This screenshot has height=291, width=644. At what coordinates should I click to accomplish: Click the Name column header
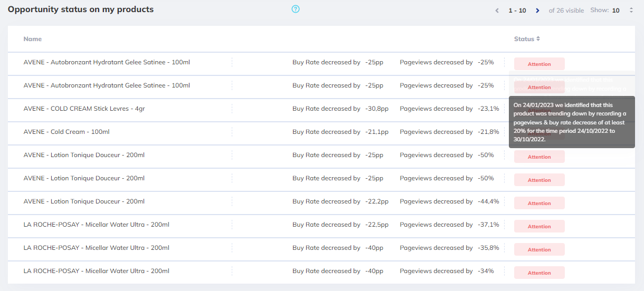pos(33,39)
